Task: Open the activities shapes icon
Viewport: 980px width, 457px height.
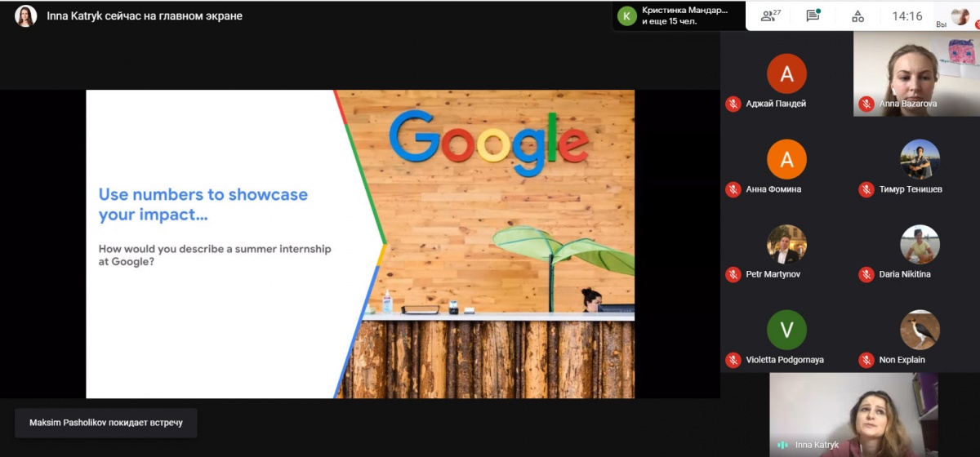Action: [x=857, y=16]
